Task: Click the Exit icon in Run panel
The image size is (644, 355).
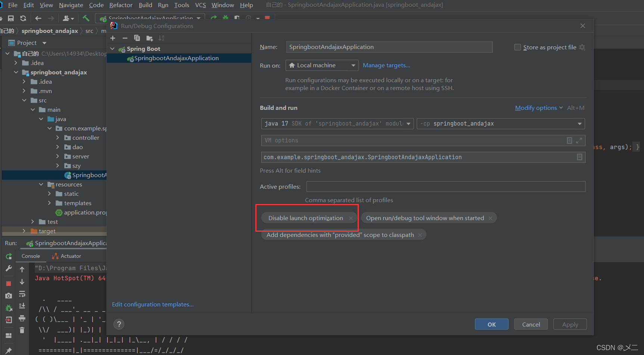Action: pos(9,320)
